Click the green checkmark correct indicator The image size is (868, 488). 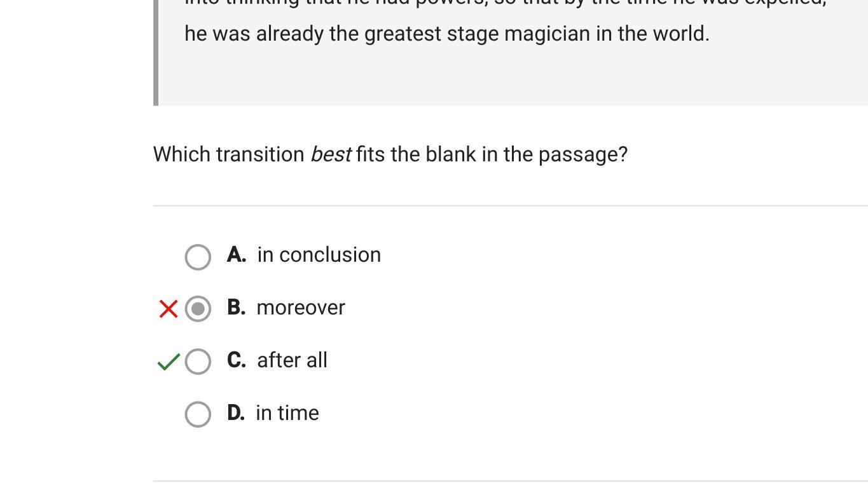click(x=168, y=362)
